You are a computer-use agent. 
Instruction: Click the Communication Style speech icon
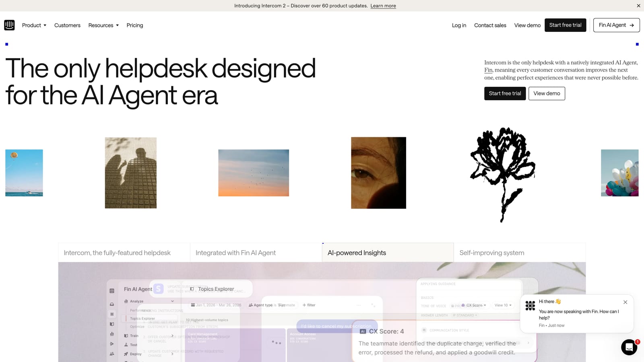[424, 330]
